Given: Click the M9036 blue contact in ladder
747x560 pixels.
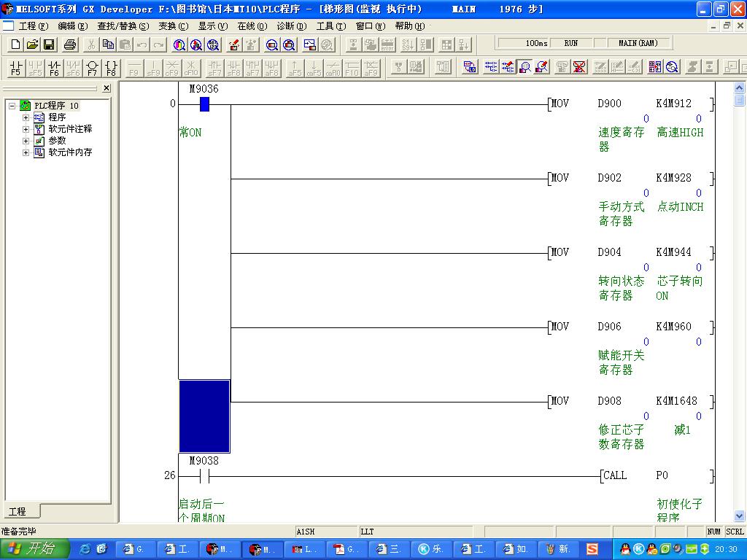Looking at the screenshot, I should (204, 104).
